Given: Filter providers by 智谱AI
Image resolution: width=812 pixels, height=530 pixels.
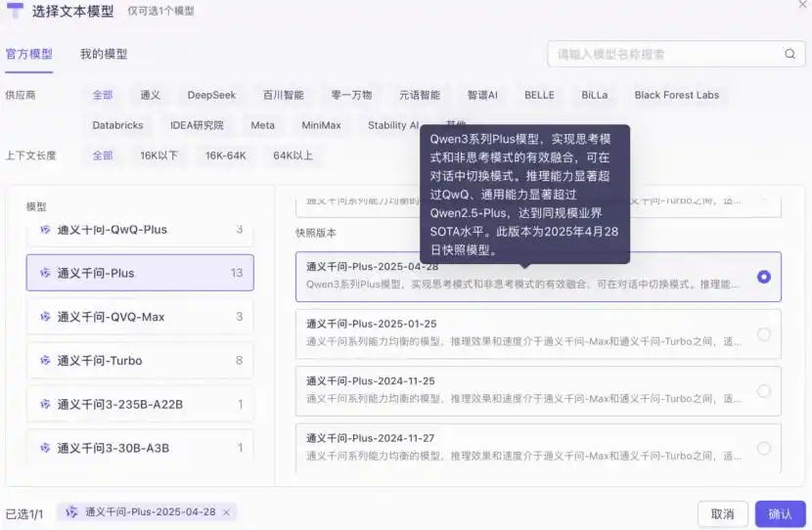Looking at the screenshot, I should pos(482,95).
